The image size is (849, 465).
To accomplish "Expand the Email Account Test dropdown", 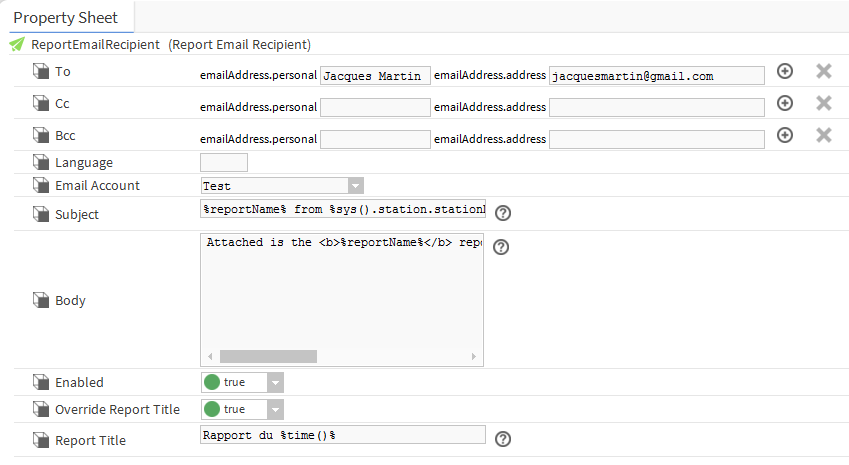I will click(x=355, y=185).
